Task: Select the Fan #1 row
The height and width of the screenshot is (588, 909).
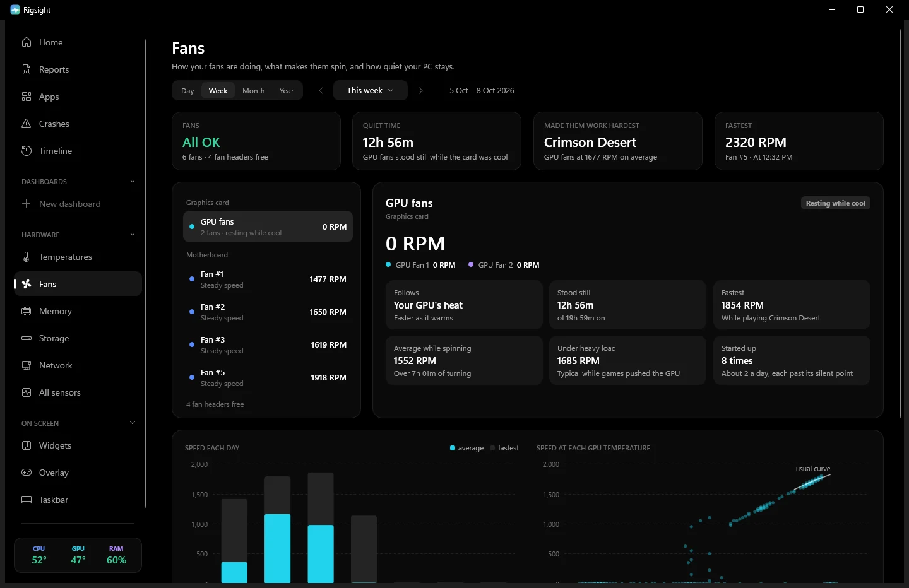Action: point(268,279)
